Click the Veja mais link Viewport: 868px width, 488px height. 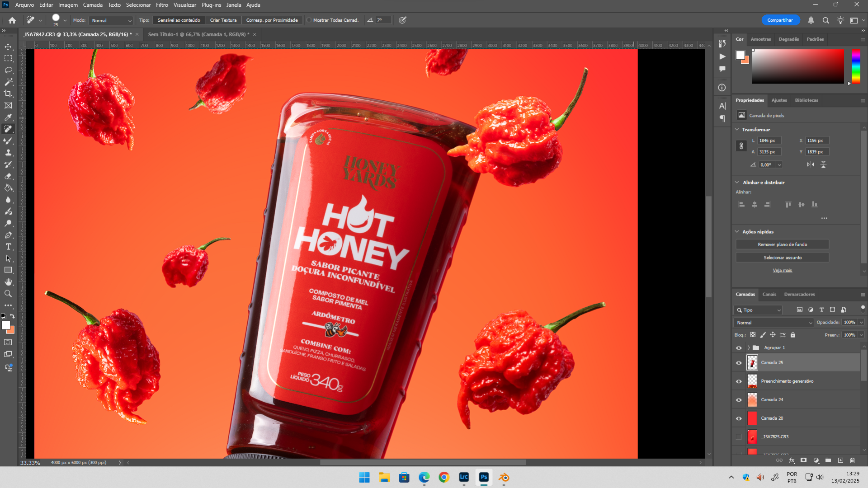tap(782, 270)
